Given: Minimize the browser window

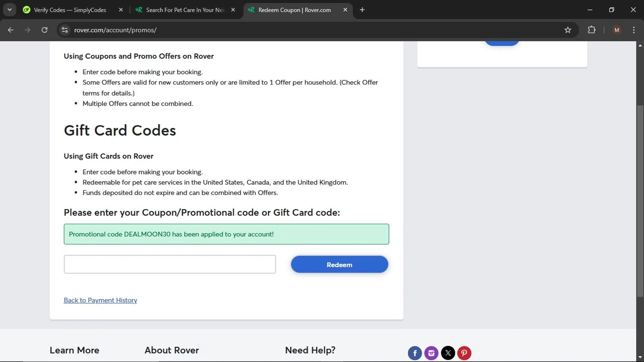Looking at the screenshot, I should (x=590, y=10).
